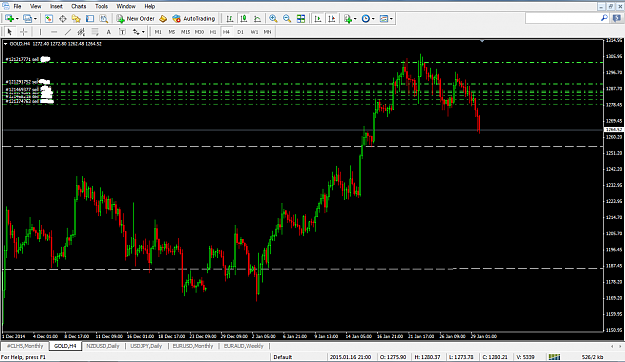The height and width of the screenshot is (362, 625).
Task: Expand the Arrows objects dropdown arrow
Action: click(x=143, y=32)
